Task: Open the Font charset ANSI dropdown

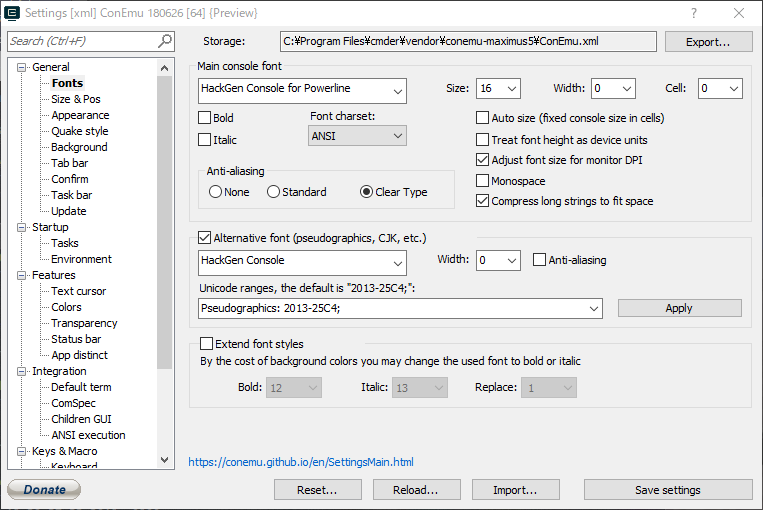Action: pos(357,136)
